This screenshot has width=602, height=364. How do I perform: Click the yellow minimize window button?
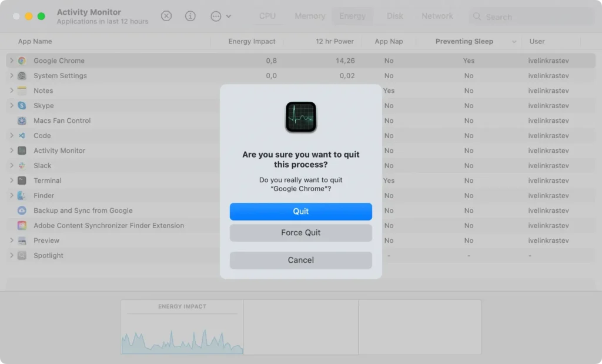28,16
